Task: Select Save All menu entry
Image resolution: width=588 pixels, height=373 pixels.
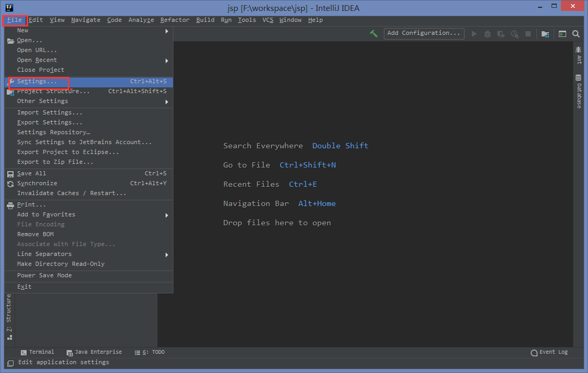Action: [x=89, y=173]
